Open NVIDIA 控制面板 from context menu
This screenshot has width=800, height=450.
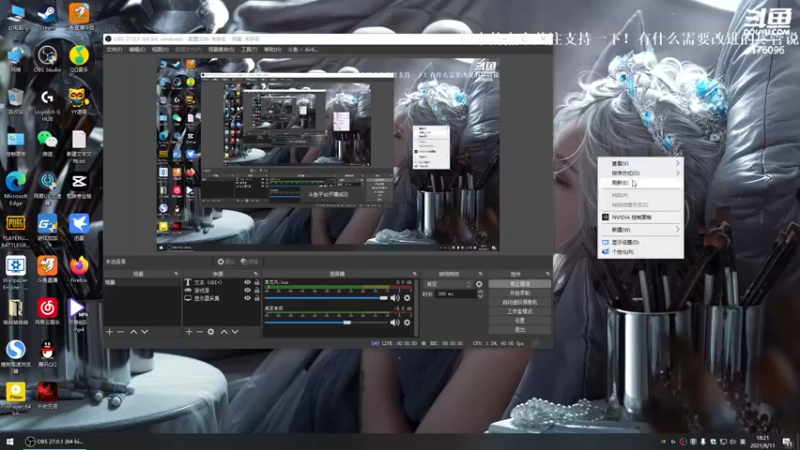[x=640, y=217]
